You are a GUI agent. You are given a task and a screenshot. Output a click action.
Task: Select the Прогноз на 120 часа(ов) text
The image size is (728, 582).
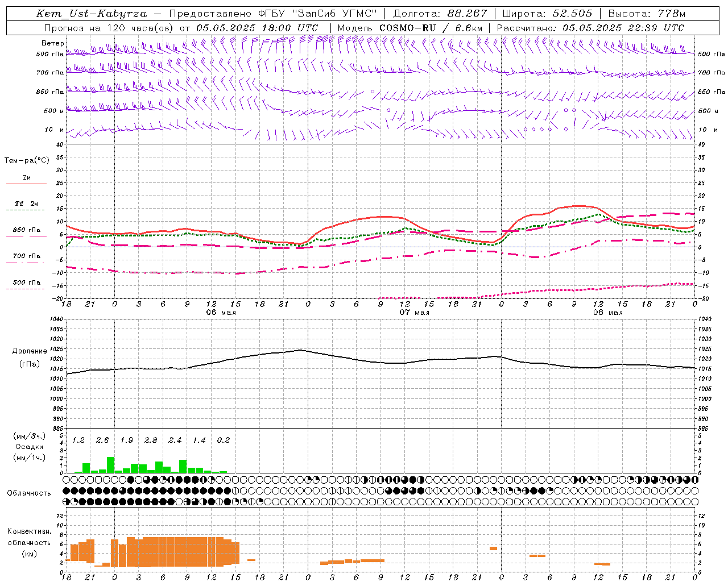tap(109, 28)
